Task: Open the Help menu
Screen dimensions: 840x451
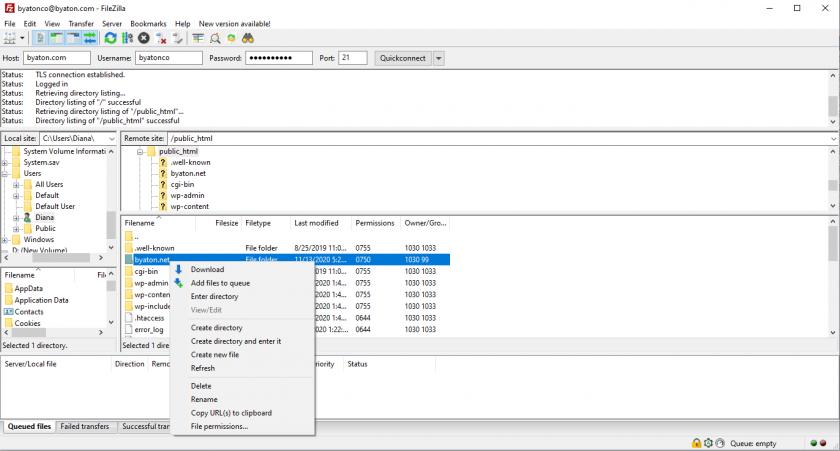Action: (x=183, y=24)
